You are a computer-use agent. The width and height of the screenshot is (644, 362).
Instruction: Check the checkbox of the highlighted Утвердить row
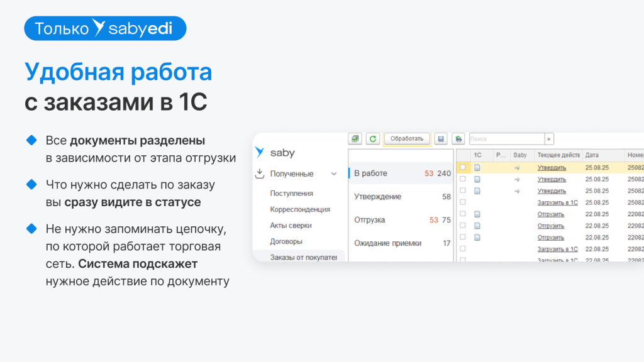pyautogui.click(x=462, y=167)
